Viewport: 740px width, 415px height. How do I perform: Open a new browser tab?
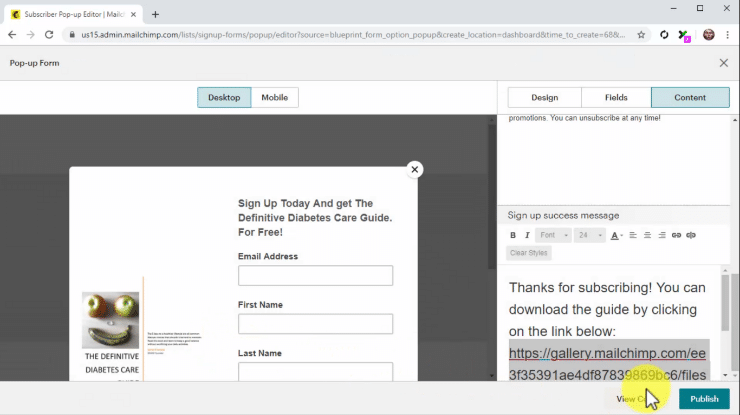(155, 14)
